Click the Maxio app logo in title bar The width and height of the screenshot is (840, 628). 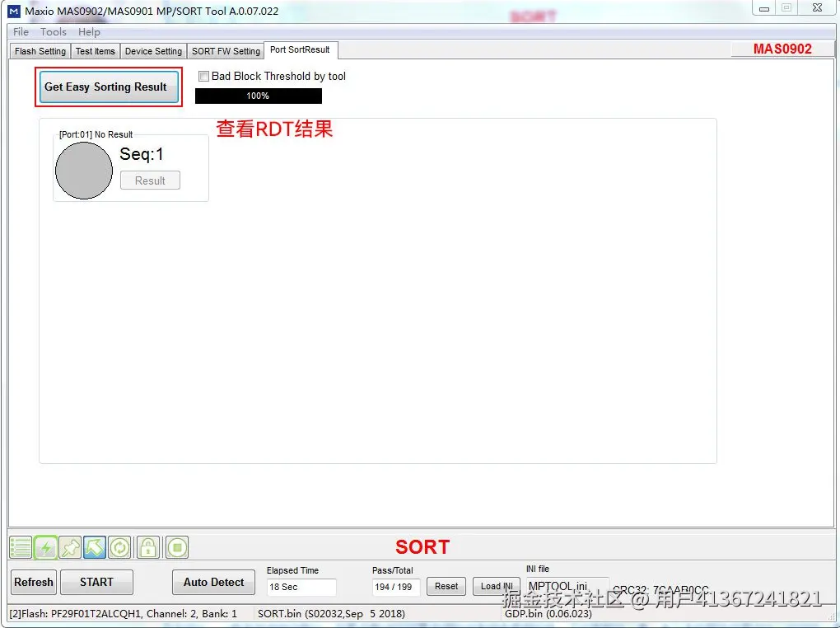click(x=14, y=11)
